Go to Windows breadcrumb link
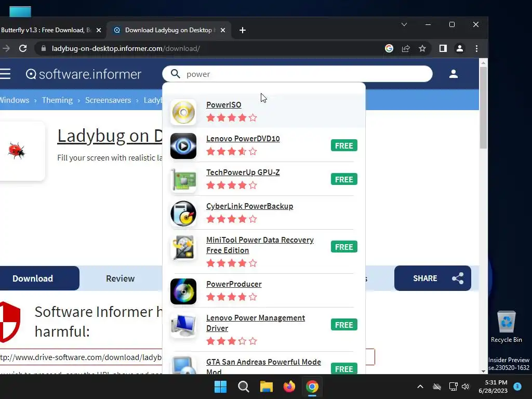 [x=14, y=100]
